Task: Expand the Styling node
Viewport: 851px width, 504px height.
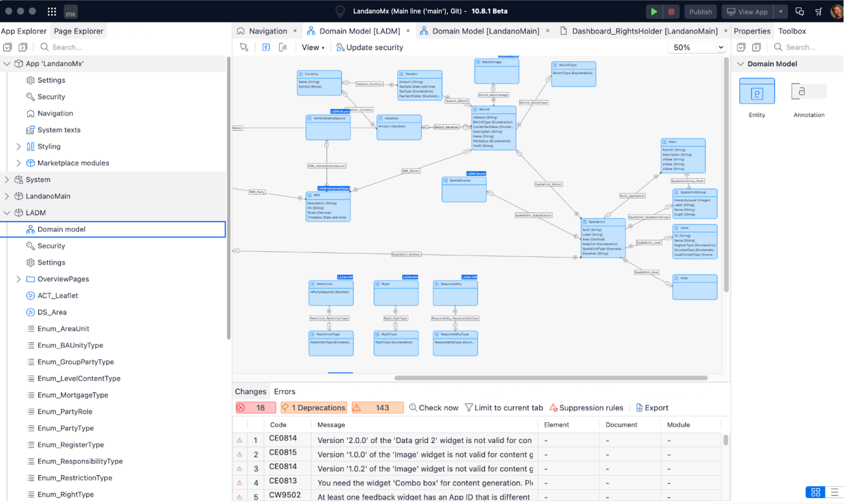Action: pyautogui.click(x=18, y=146)
